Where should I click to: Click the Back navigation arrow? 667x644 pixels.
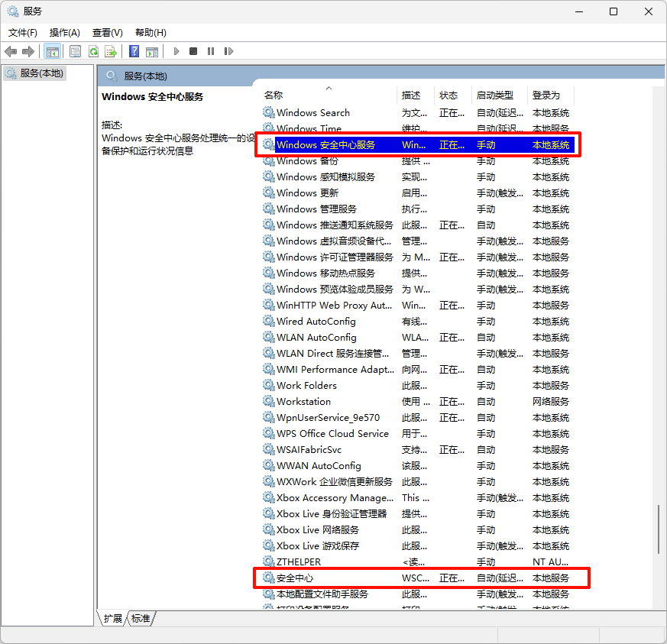(x=11, y=51)
